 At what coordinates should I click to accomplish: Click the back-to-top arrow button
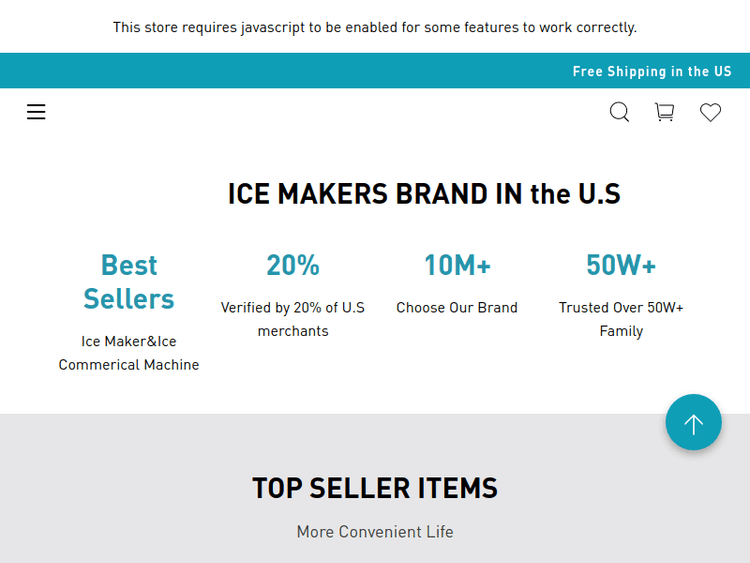point(693,423)
